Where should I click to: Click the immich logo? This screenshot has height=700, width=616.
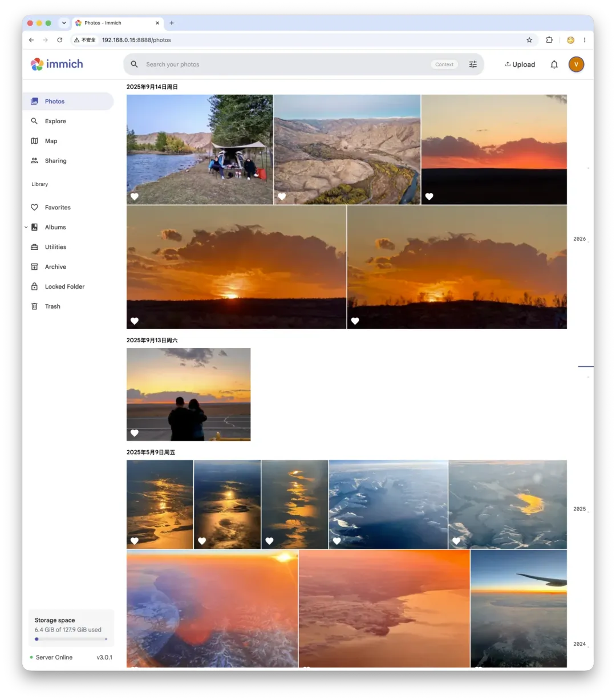tap(57, 64)
